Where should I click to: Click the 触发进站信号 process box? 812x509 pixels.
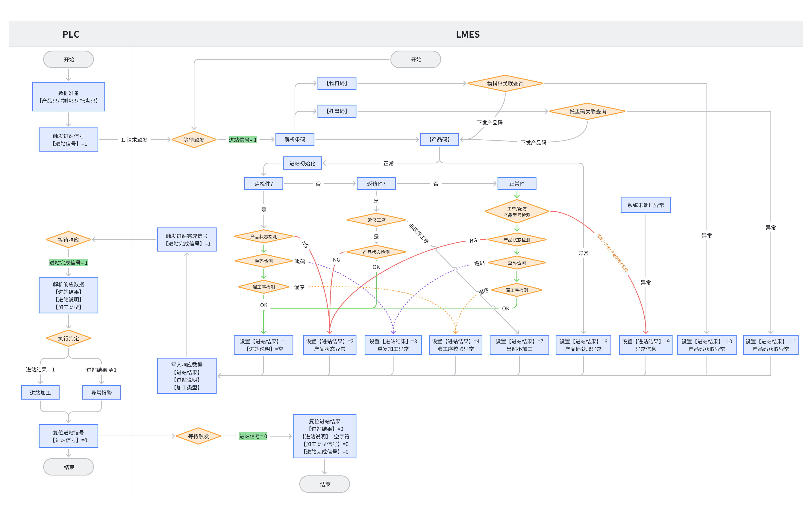(68, 139)
